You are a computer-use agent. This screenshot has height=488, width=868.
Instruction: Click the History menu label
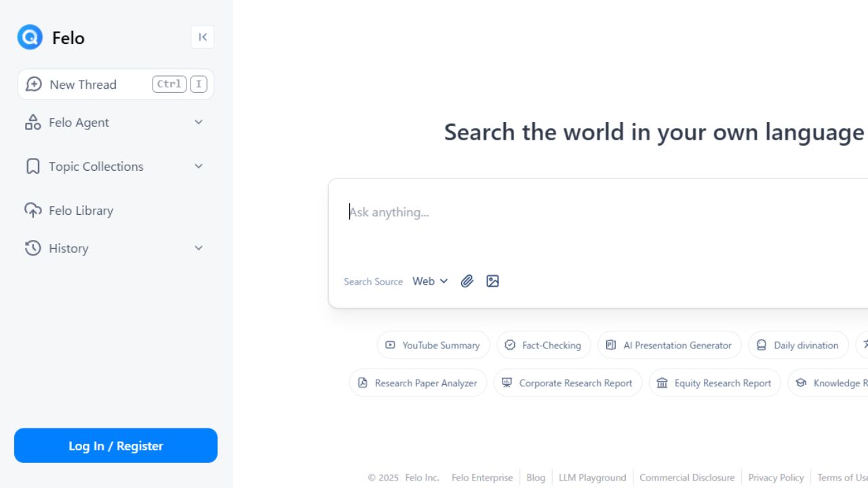68,248
